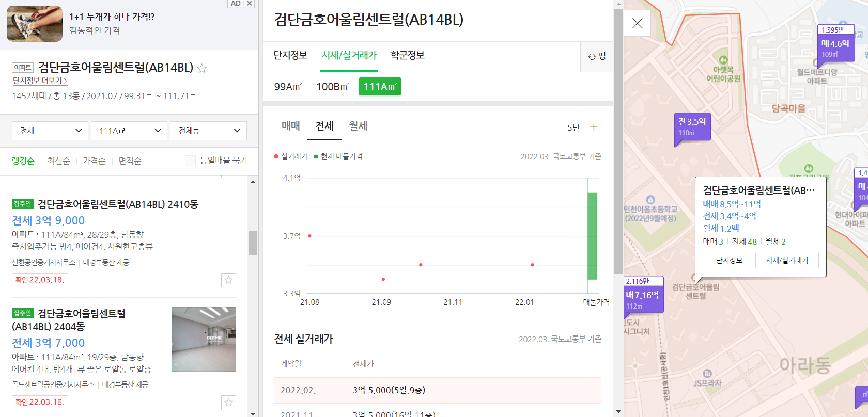Check the 동일매물 묶기 checkbox
Viewport: 868px width, 417px height.
pyautogui.click(x=190, y=161)
